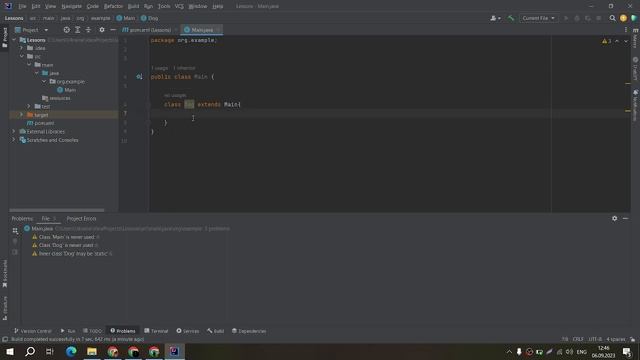Viewport: 640px width, 360px height.
Task: Select Project Errors tab
Action: 81,218
